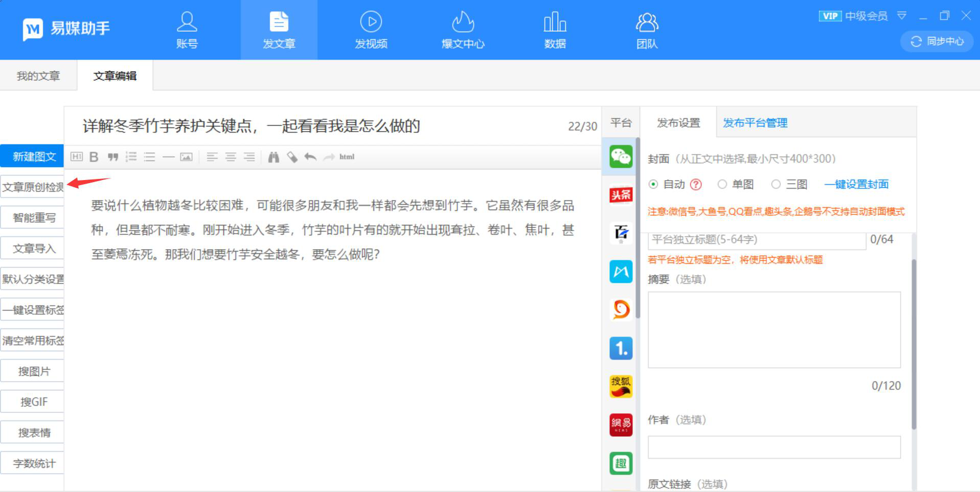Screen dimensions: 980x492
Task: Select the 头条 Toutiao platform icon
Action: pos(620,195)
